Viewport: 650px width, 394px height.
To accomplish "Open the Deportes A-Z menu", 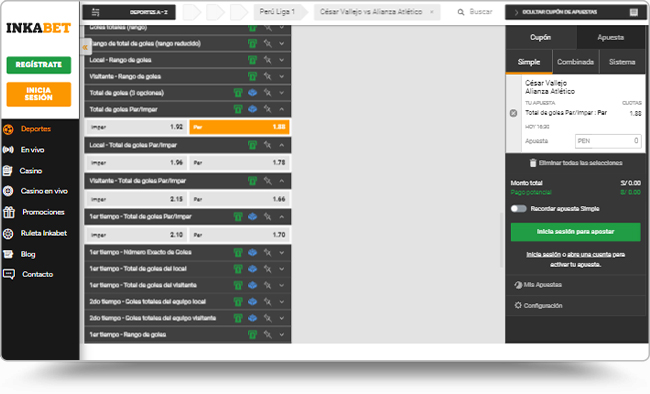I will 129,12.
